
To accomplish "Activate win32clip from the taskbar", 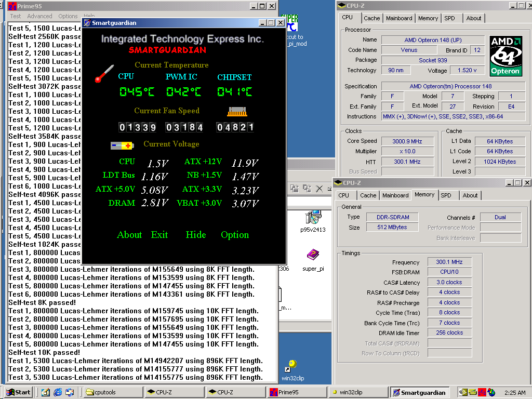I will click(x=358, y=392).
